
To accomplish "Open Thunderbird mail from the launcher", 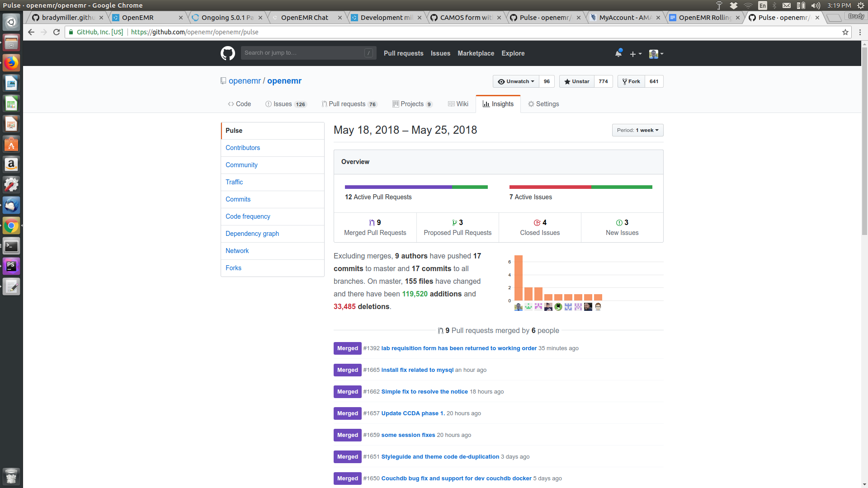I will (x=11, y=205).
